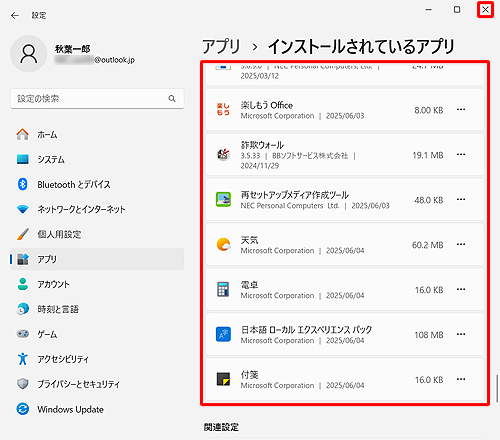Click the 電卓 calculator app icon
500x440 pixels.
pyautogui.click(x=223, y=289)
